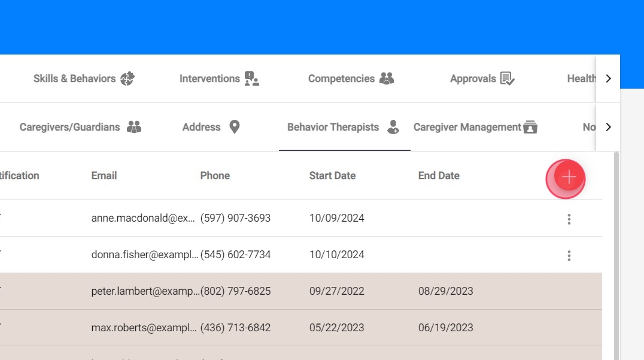Click the Skills & Behaviors puzzle icon
This screenshot has width=644, height=360.
point(127,78)
